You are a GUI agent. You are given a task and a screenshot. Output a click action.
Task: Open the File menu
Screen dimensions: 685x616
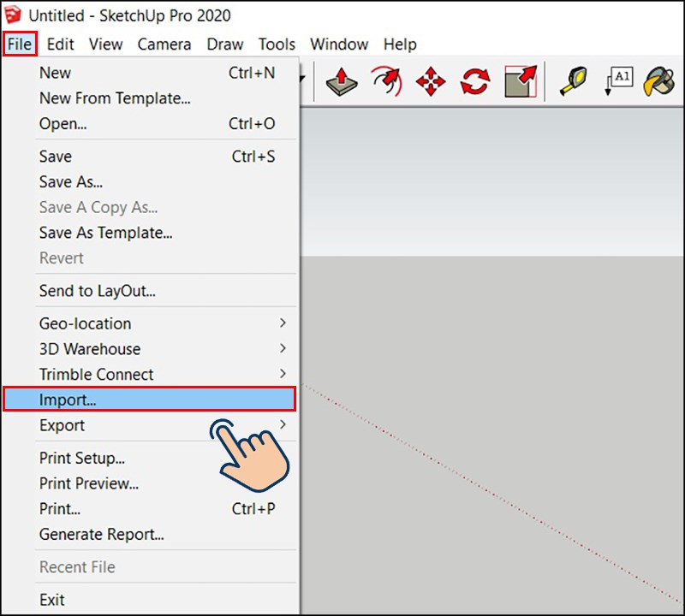(x=20, y=44)
